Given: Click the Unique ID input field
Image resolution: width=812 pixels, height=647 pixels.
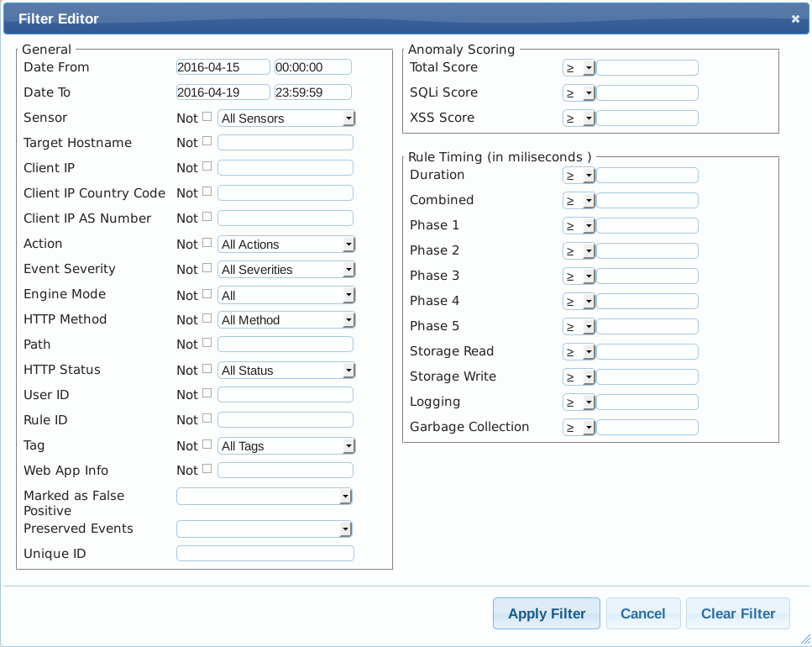Looking at the screenshot, I should [265, 554].
